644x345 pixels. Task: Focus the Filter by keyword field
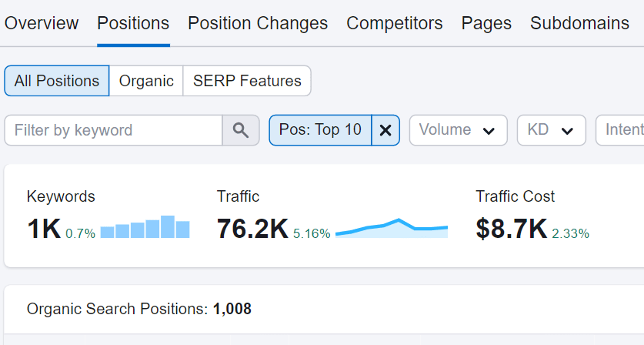(114, 130)
